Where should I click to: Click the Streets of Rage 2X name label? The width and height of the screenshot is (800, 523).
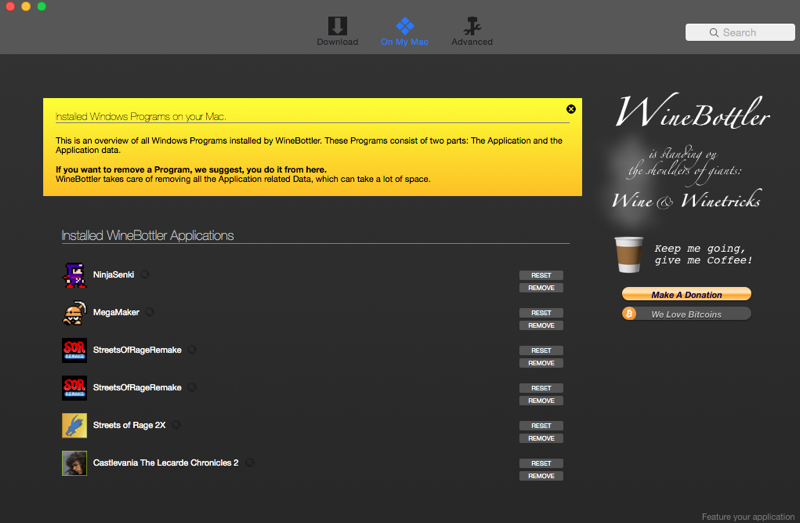point(129,425)
